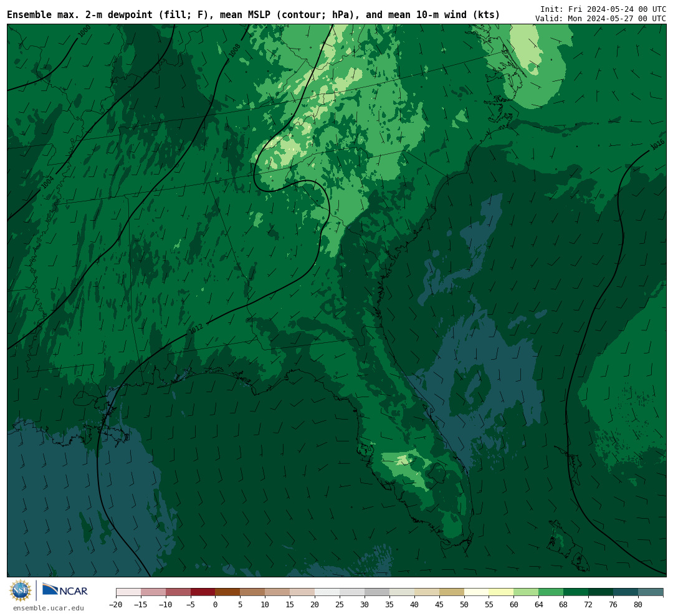Pick the gray swatch between 30 and 35
Image resolution: width=673 pixels, height=616 pixels.
(x=377, y=592)
